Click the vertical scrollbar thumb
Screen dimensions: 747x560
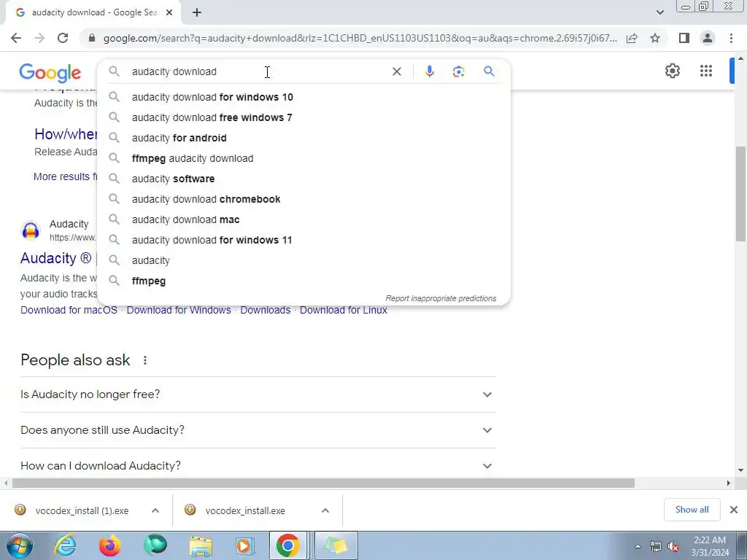[x=741, y=194]
